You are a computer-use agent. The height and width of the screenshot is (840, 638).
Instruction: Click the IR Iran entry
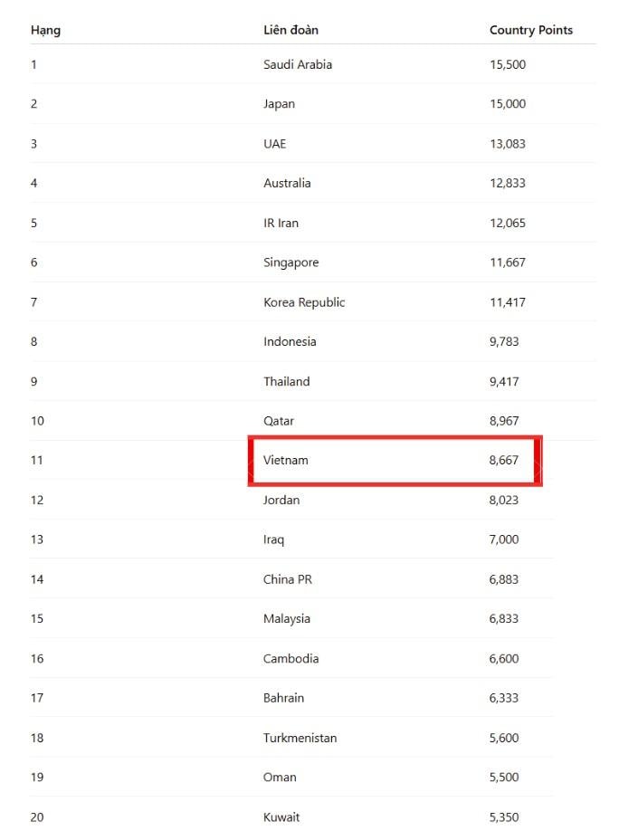click(281, 223)
